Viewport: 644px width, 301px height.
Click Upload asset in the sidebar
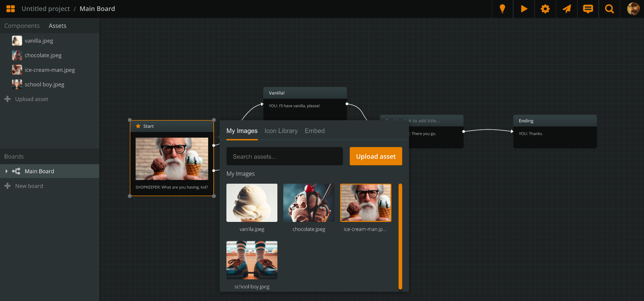[32, 99]
